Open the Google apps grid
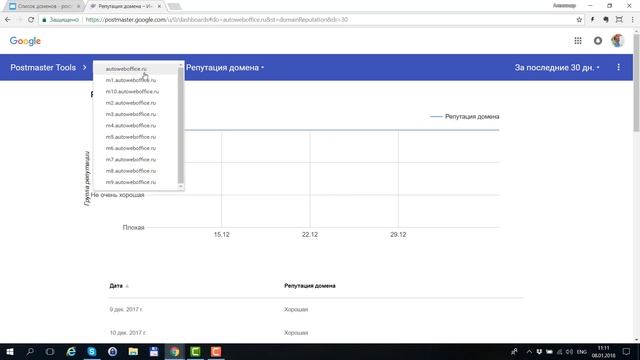 pyautogui.click(x=578, y=41)
